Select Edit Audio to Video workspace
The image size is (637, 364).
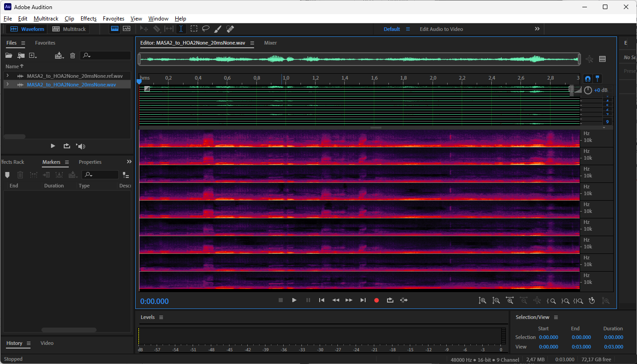[x=441, y=29]
